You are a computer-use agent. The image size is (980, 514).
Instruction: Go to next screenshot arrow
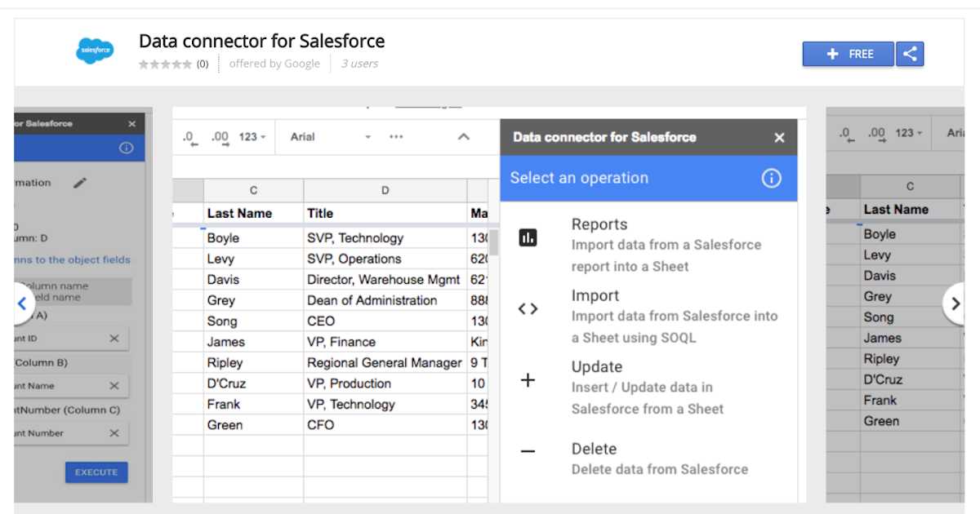pos(954,304)
